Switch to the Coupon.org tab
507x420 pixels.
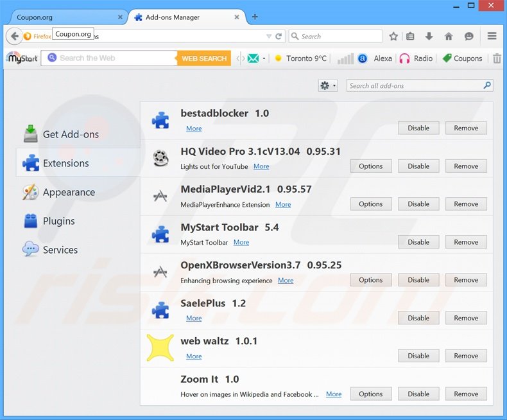tap(64, 17)
